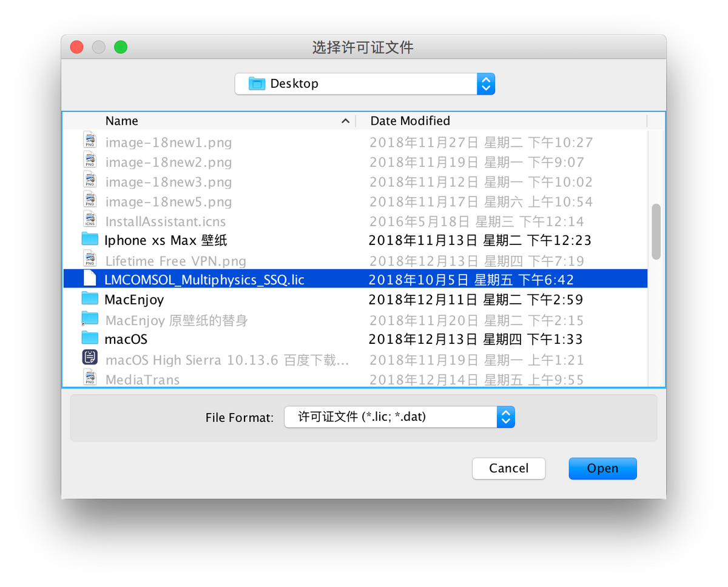Toggle sort order with Name column arrow
The width and height of the screenshot is (728, 587).
[345, 121]
